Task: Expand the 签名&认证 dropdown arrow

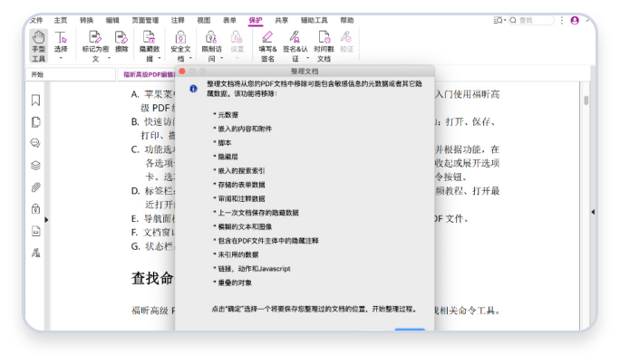Action: tap(307, 59)
